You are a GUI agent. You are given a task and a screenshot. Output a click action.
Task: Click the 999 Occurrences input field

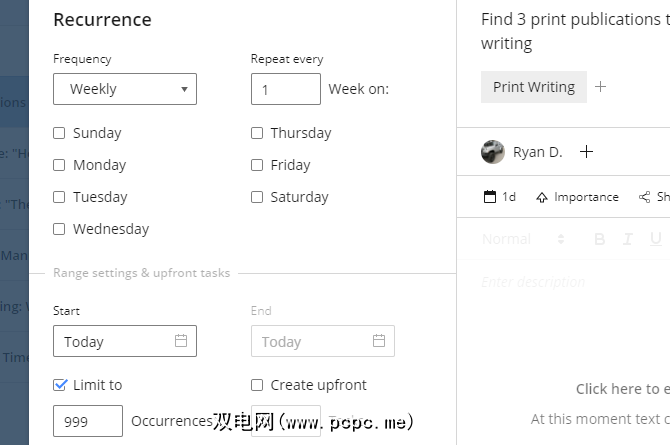click(x=88, y=421)
